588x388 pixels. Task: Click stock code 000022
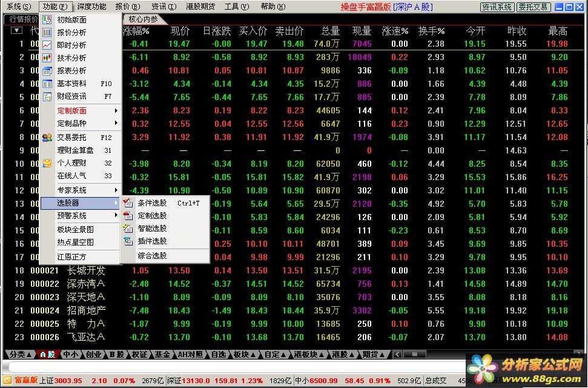45,284
